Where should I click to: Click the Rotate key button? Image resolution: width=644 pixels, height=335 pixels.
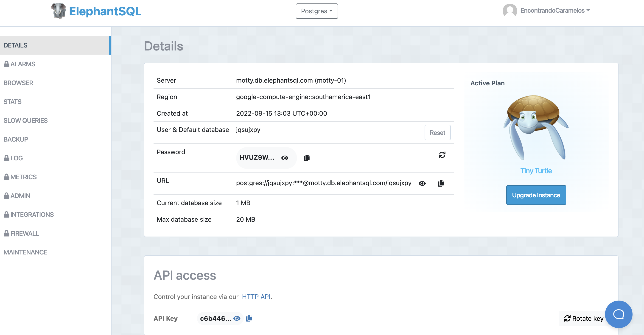pos(583,318)
